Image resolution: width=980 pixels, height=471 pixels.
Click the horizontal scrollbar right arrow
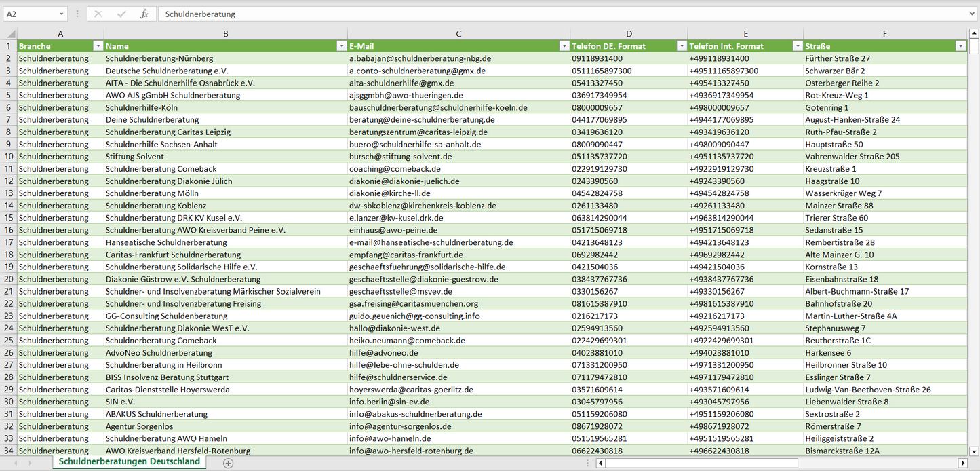tap(962, 463)
